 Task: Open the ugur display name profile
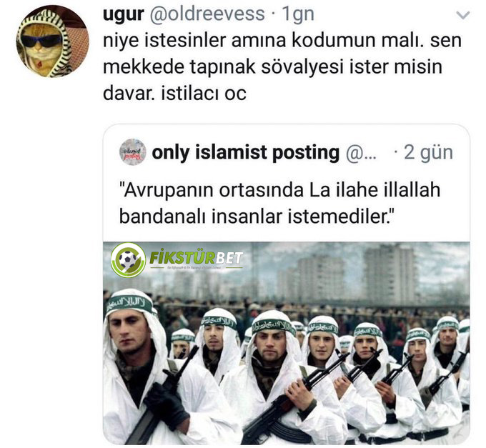(124, 14)
